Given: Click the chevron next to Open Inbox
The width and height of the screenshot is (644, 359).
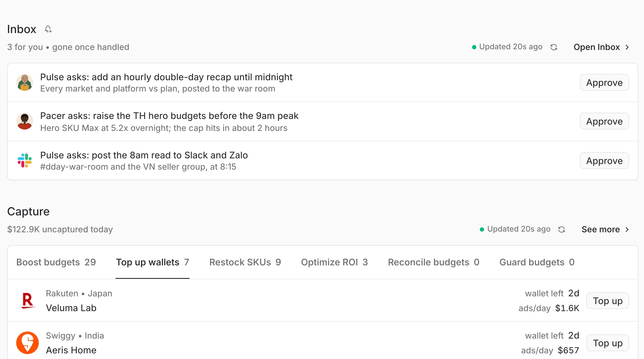Looking at the screenshot, I should coord(627,47).
